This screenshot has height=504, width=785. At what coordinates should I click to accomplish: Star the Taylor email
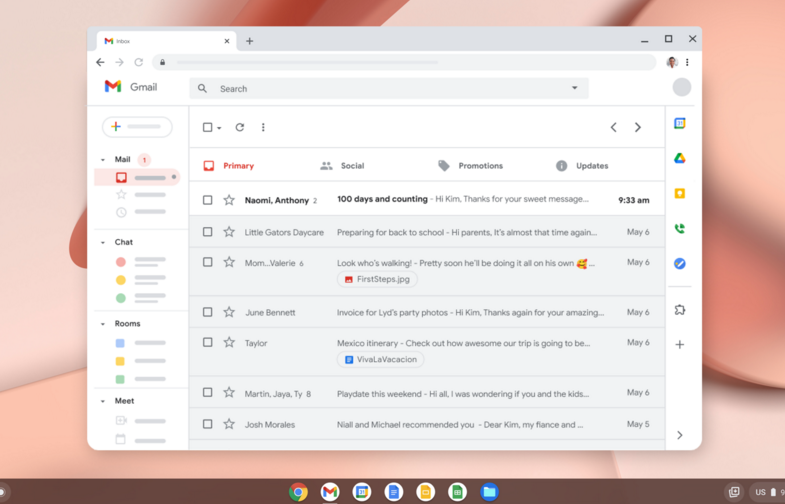click(x=229, y=342)
